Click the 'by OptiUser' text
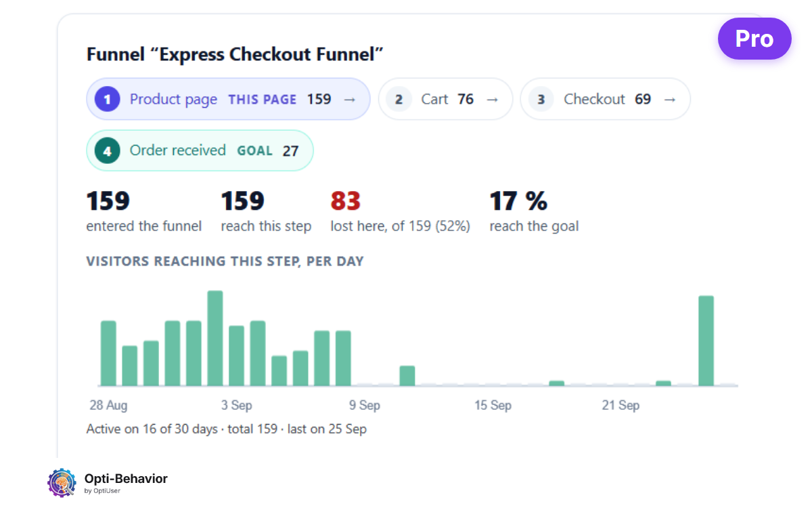Image resolution: width=812 pixels, height=508 pixels. (x=102, y=491)
